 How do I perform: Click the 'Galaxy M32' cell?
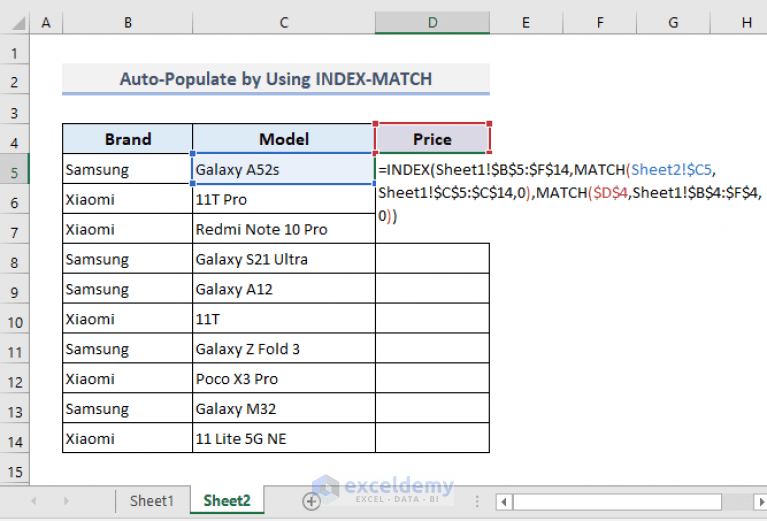284,408
